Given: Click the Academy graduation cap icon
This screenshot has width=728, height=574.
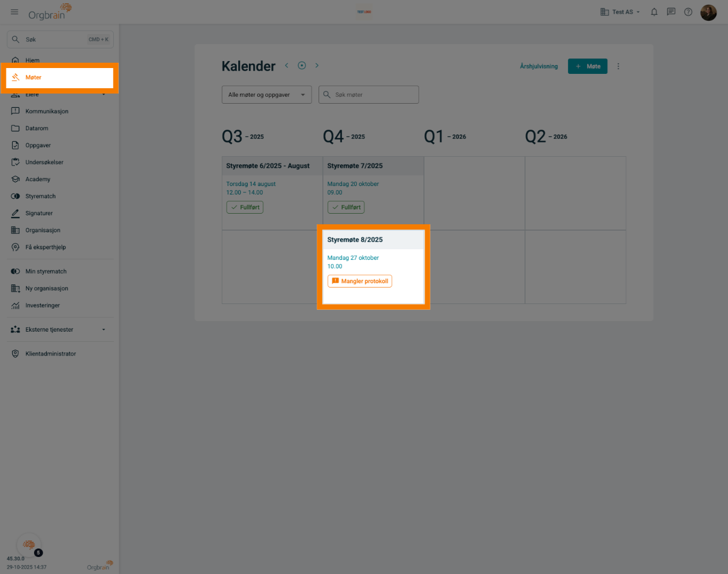Looking at the screenshot, I should pyautogui.click(x=15, y=179).
